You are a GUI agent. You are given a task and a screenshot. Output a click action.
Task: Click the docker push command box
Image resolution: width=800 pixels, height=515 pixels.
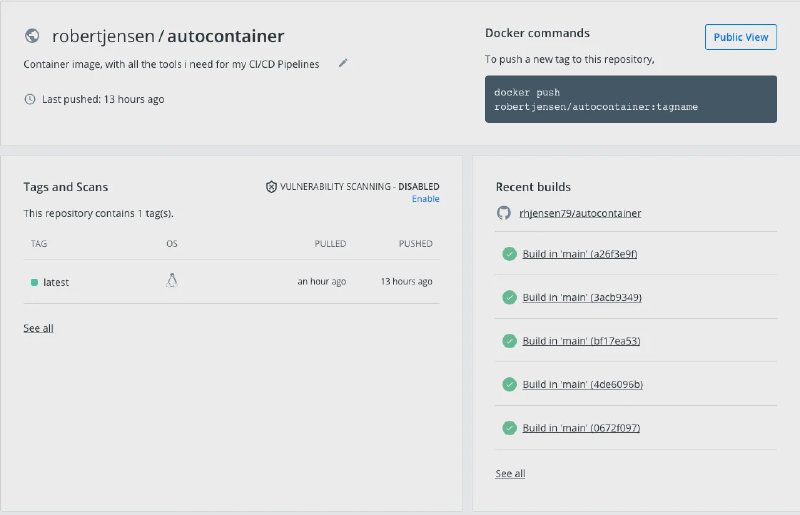(631, 99)
